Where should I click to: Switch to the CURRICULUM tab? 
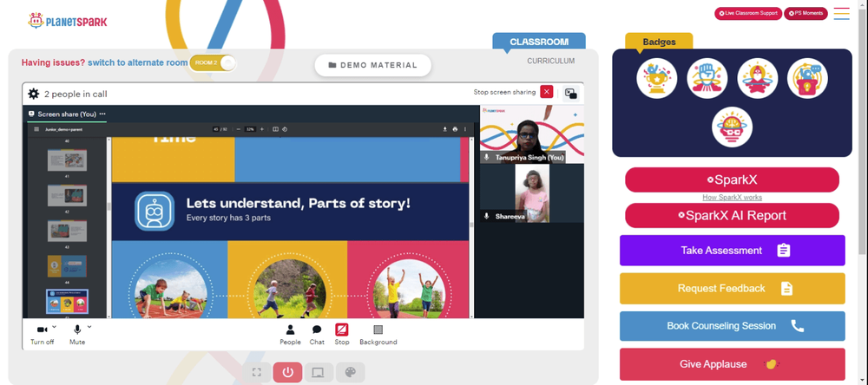[551, 61]
